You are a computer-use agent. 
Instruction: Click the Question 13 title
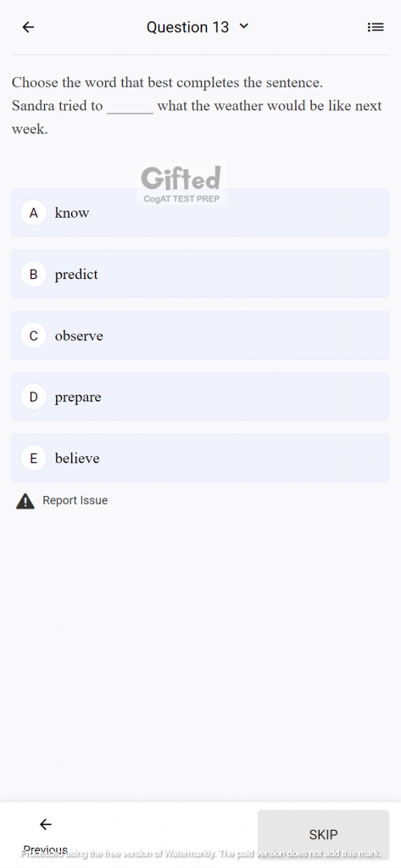tap(187, 27)
